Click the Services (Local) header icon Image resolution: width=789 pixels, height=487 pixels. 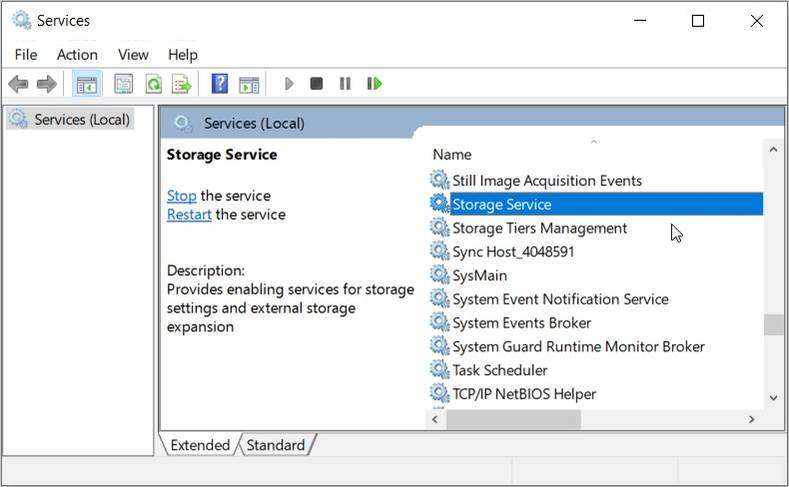click(x=182, y=123)
